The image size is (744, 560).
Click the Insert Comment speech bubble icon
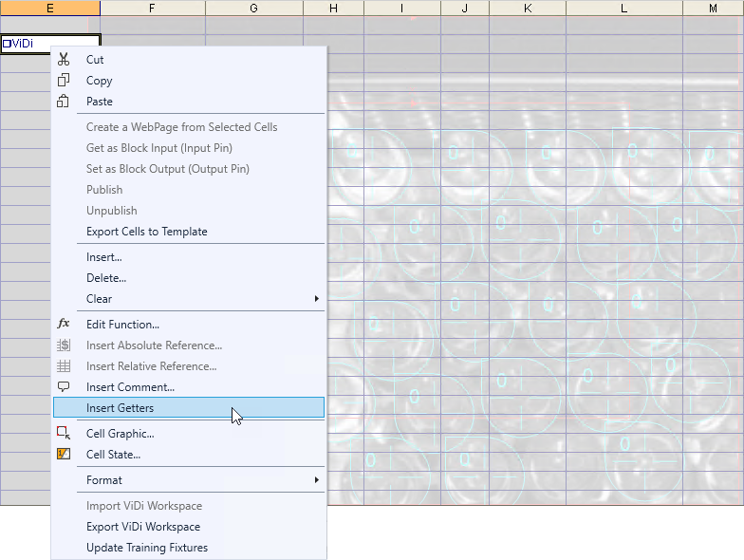tap(64, 387)
